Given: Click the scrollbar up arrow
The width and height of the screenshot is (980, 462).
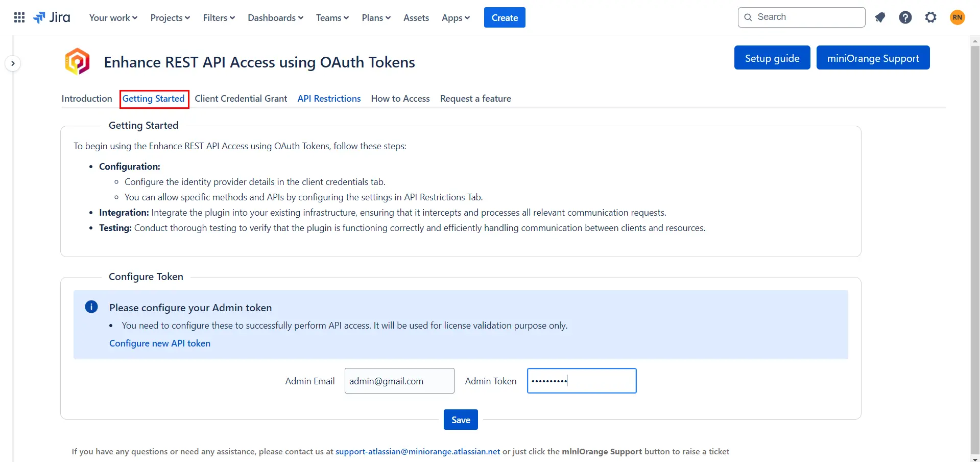Looking at the screenshot, I should tap(975, 40).
